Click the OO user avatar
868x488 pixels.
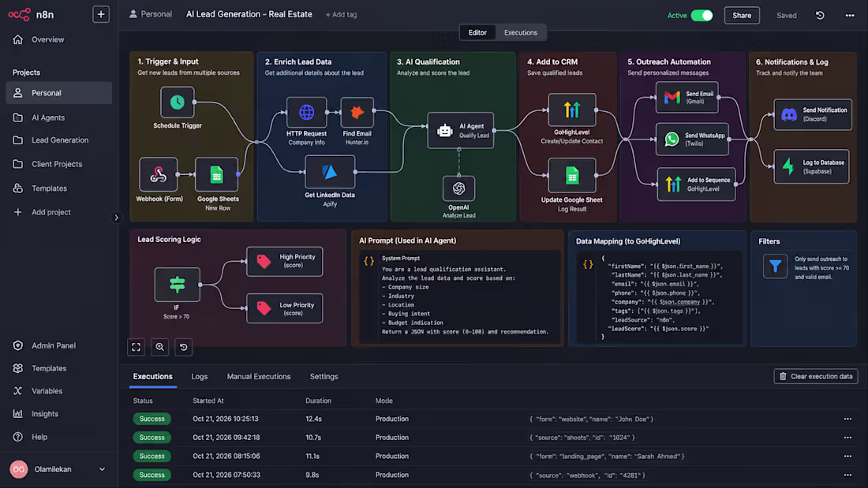coord(18,469)
